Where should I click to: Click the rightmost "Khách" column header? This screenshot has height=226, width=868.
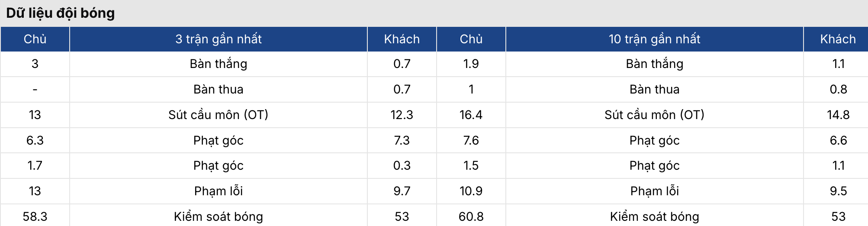pyautogui.click(x=838, y=39)
